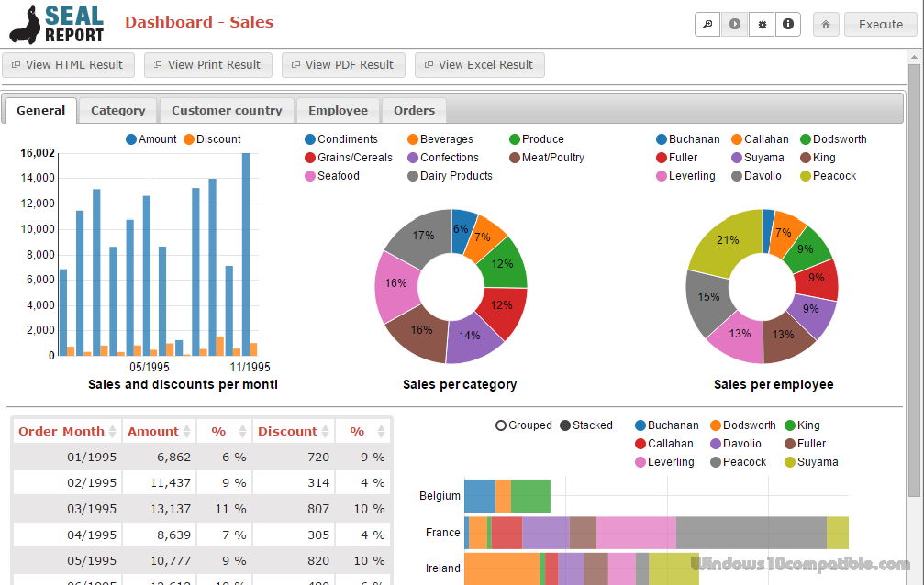The width and height of the screenshot is (924, 585).
Task: Switch to the Category tab
Action: (x=117, y=110)
